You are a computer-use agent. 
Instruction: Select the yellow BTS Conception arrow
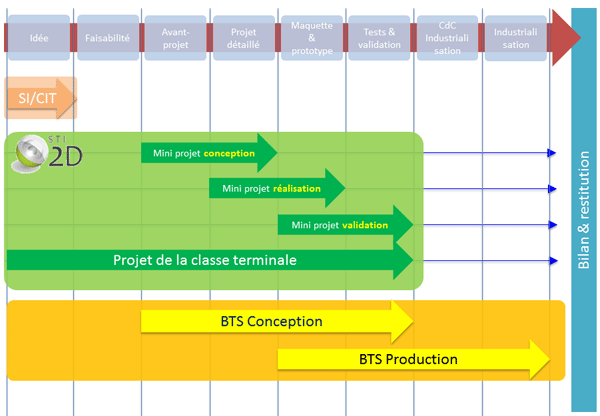[x=272, y=322]
